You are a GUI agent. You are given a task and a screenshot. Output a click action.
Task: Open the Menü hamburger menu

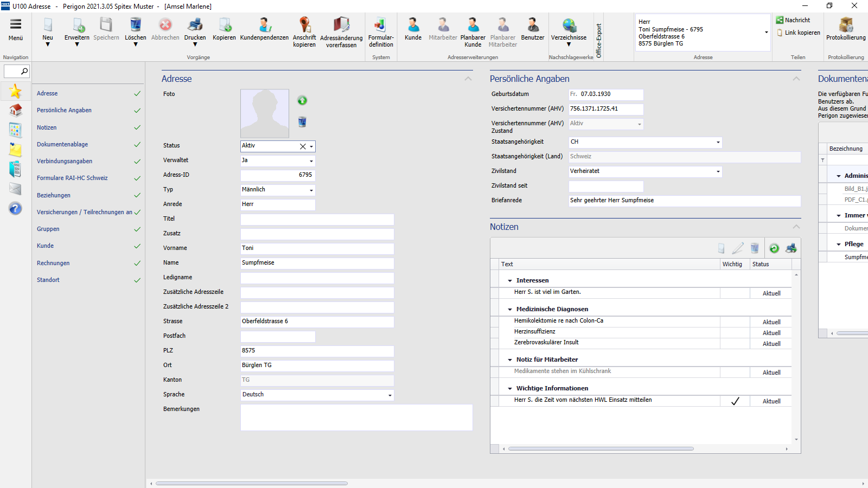pos(16,24)
